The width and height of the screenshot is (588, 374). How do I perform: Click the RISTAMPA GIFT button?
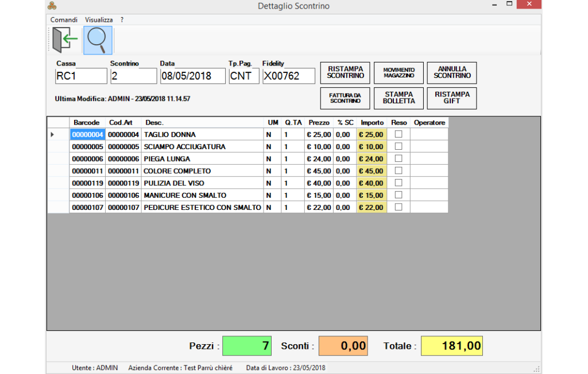452,98
